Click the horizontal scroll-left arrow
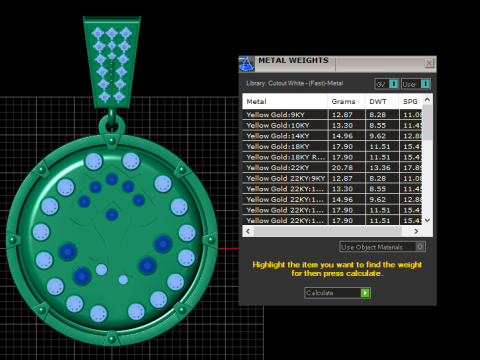Image resolution: width=480 pixels, height=360 pixels. click(248, 231)
